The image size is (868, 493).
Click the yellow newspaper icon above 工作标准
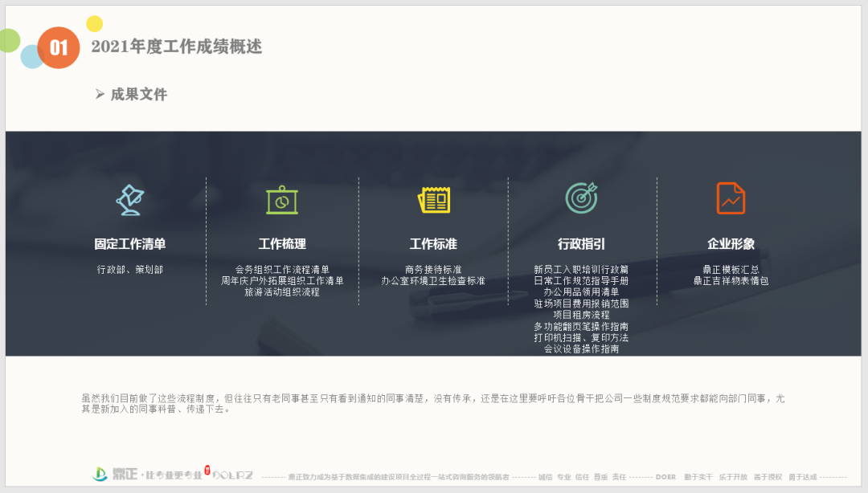click(433, 199)
